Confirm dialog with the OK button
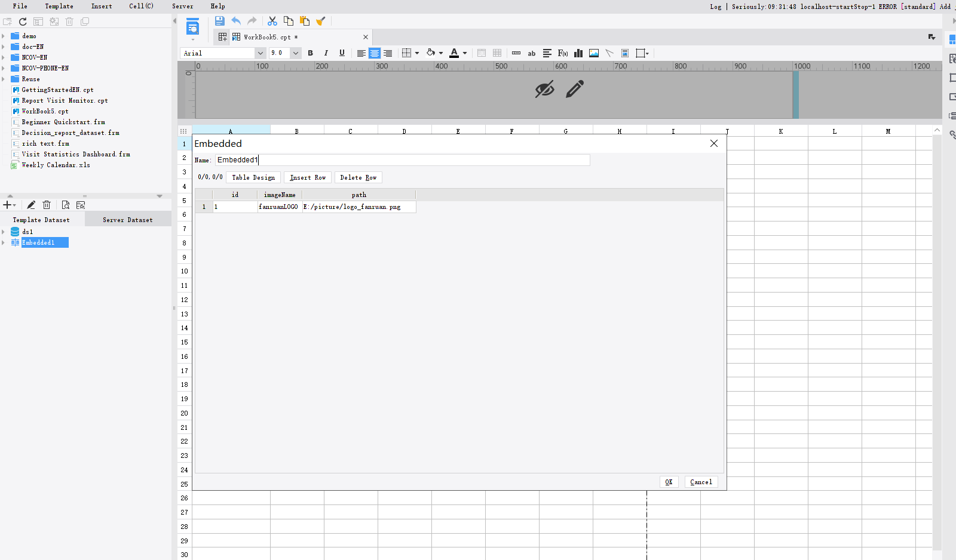The width and height of the screenshot is (956, 560). tap(669, 482)
